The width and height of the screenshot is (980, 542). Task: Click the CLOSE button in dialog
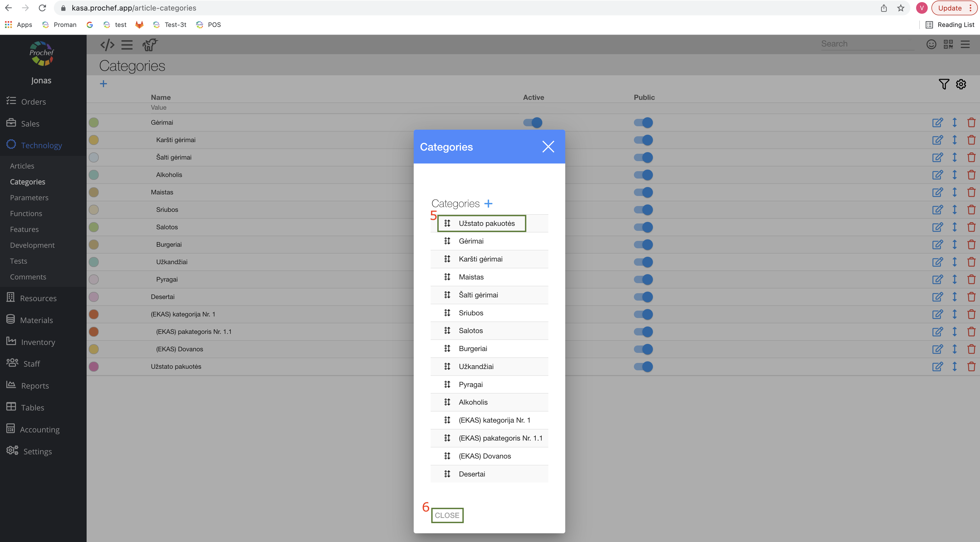pos(447,515)
